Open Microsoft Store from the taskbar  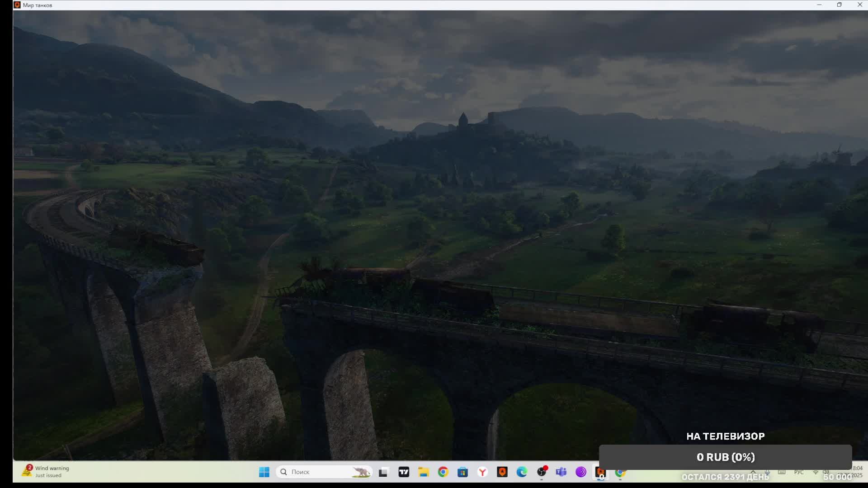point(462,472)
